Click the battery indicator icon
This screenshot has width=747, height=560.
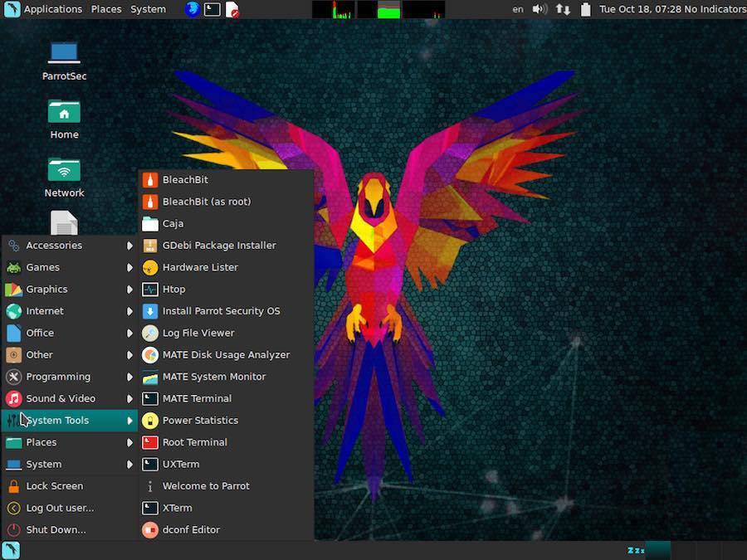coord(585,9)
